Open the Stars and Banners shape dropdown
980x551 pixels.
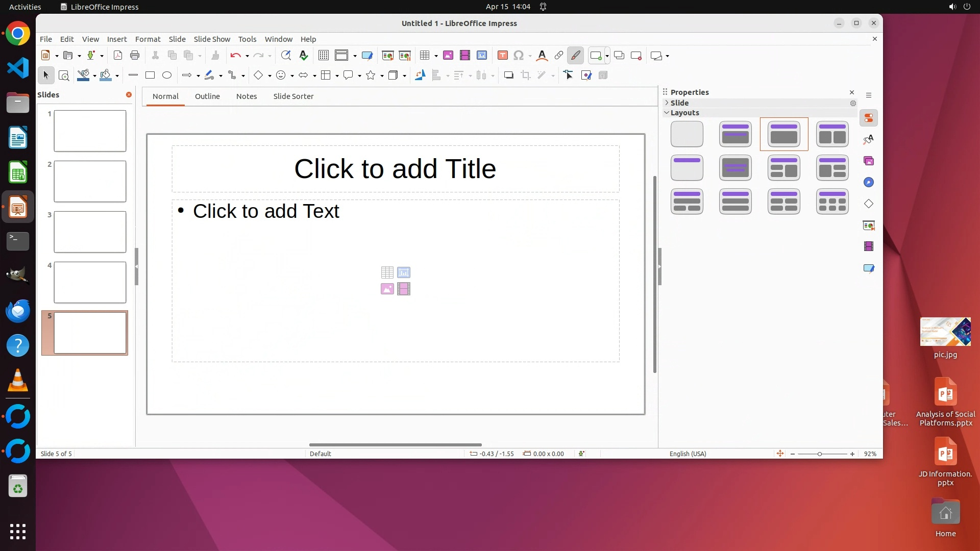coord(382,76)
